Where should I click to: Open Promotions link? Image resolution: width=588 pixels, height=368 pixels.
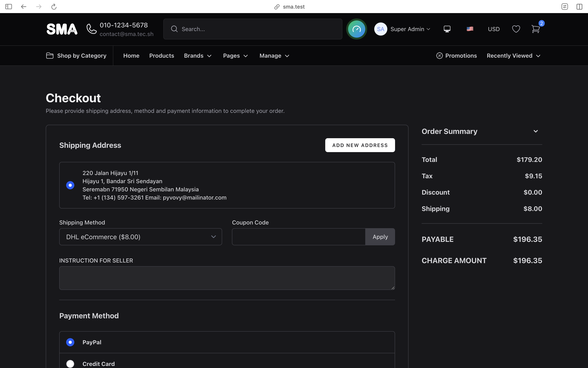[457, 56]
